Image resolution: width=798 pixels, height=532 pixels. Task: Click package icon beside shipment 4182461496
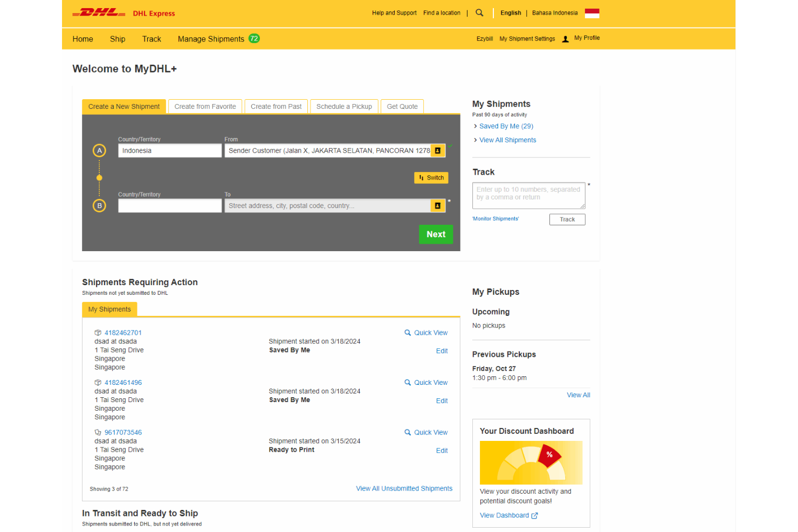[98, 383]
